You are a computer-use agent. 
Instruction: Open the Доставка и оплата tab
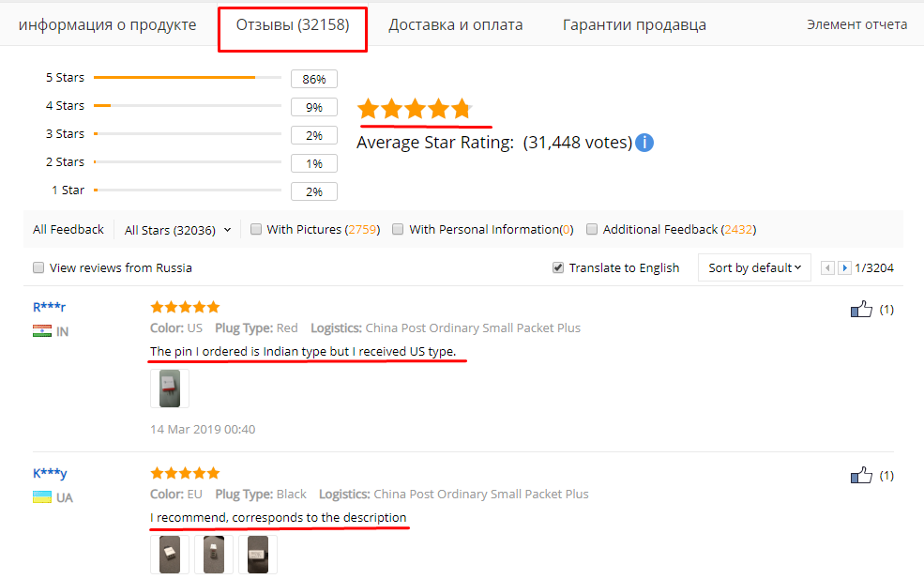tap(456, 24)
